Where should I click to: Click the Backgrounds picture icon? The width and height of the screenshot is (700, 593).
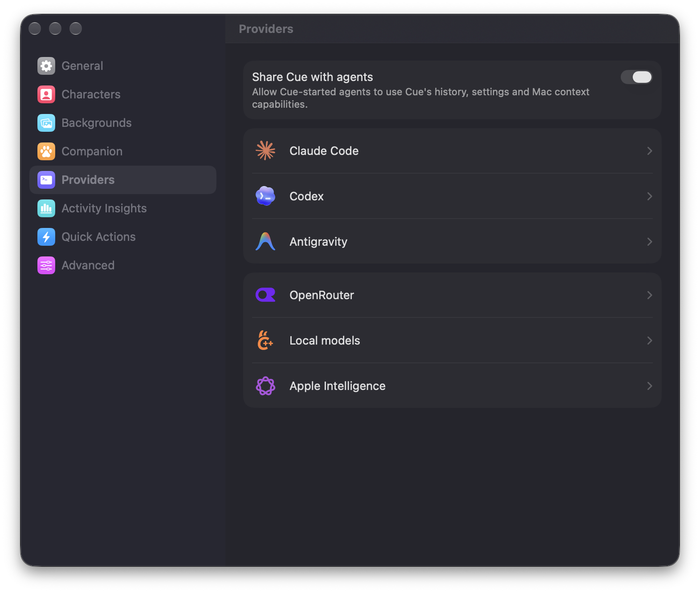(46, 123)
